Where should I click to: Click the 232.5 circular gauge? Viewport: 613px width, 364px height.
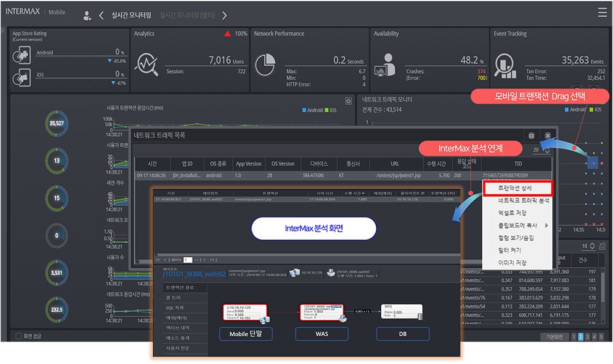(56, 309)
